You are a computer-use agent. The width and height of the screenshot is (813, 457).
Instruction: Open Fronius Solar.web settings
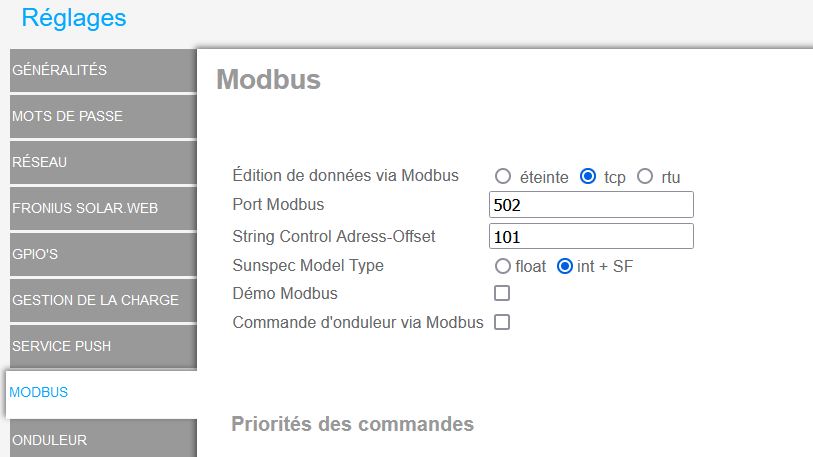[x=103, y=209]
